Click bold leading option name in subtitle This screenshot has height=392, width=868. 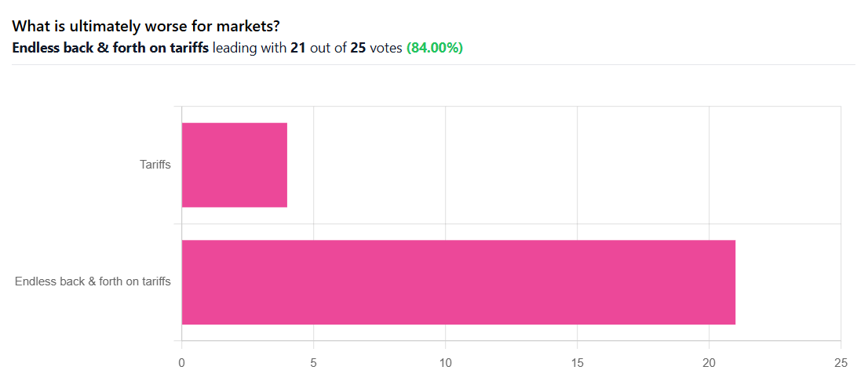[x=110, y=49]
